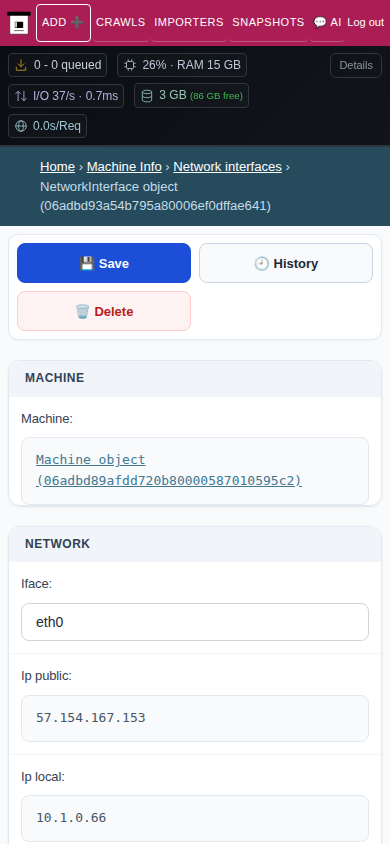Click the Ip public value 57.154.167.153
This screenshot has width=390, height=844.
click(90, 718)
